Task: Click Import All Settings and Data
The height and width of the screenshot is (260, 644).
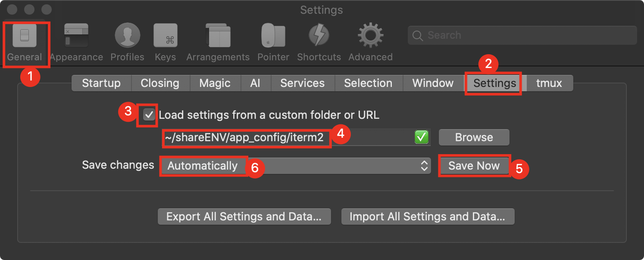Action: click(x=428, y=217)
